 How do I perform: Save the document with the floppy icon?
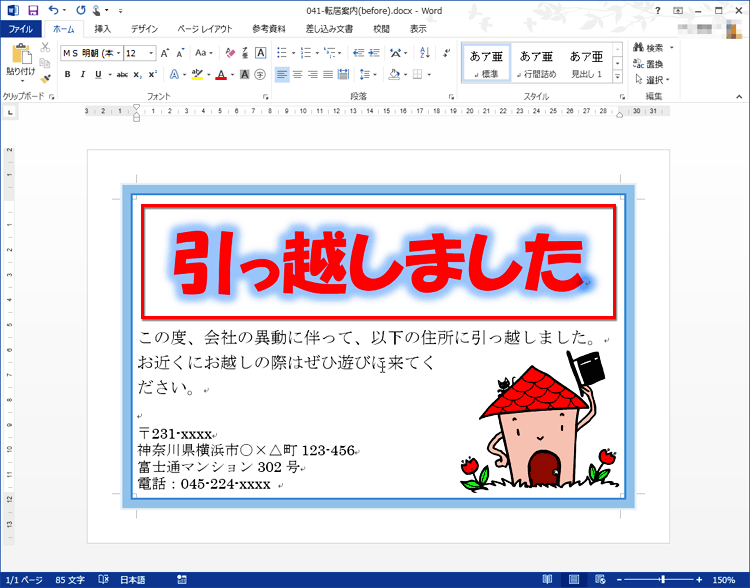pos(33,11)
